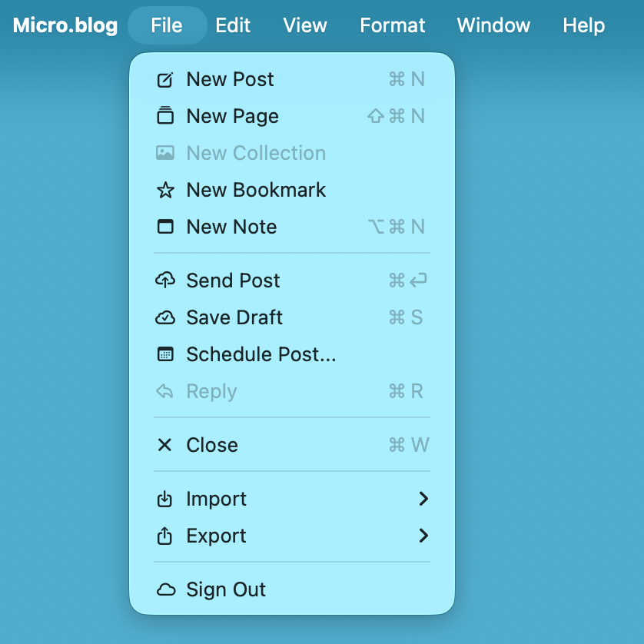Image resolution: width=644 pixels, height=644 pixels.
Task: Open the Micro.blog application menu
Action: pos(65,25)
